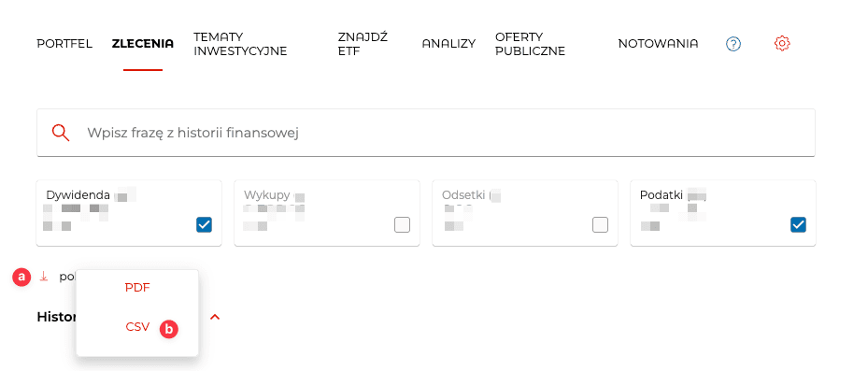Screen dimensions: 868x371
Task: Click the red download arrow icon
Action: (x=44, y=277)
